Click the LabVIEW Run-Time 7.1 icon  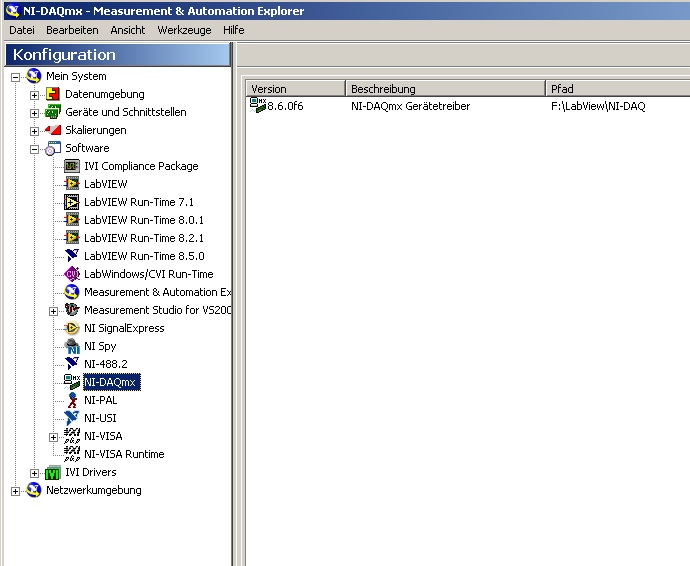(x=72, y=202)
